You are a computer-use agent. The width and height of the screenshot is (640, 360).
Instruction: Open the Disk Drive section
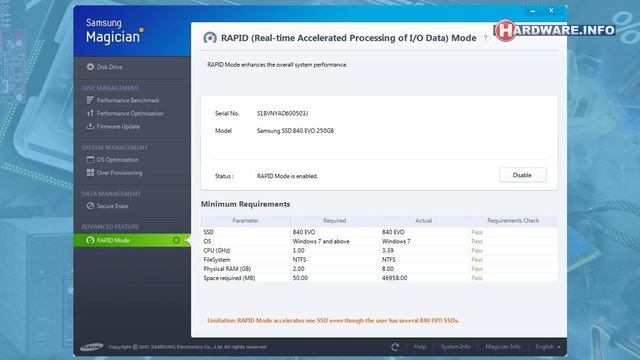pos(109,67)
